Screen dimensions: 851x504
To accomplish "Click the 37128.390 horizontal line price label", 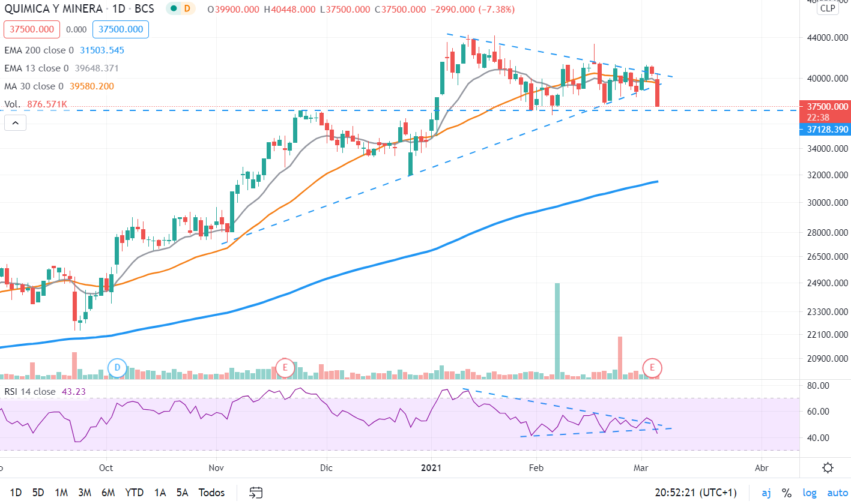I will point(825,130).
